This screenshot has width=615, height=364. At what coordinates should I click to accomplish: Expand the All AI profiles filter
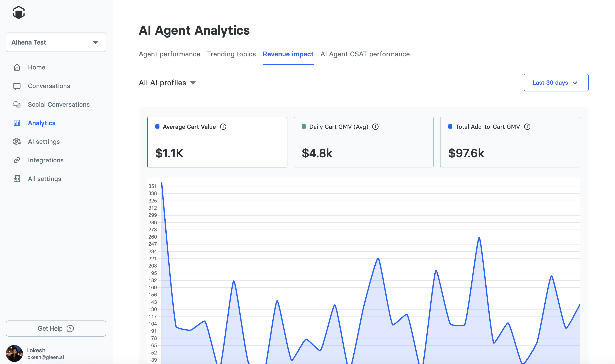(x=167, y=83)
